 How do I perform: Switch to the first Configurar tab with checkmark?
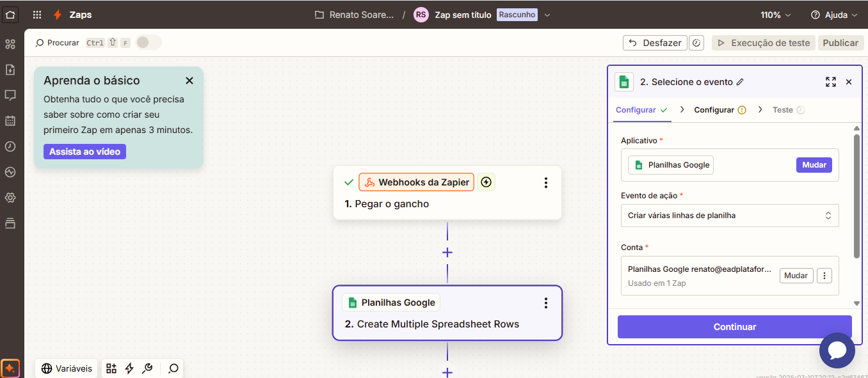(641, 110)
